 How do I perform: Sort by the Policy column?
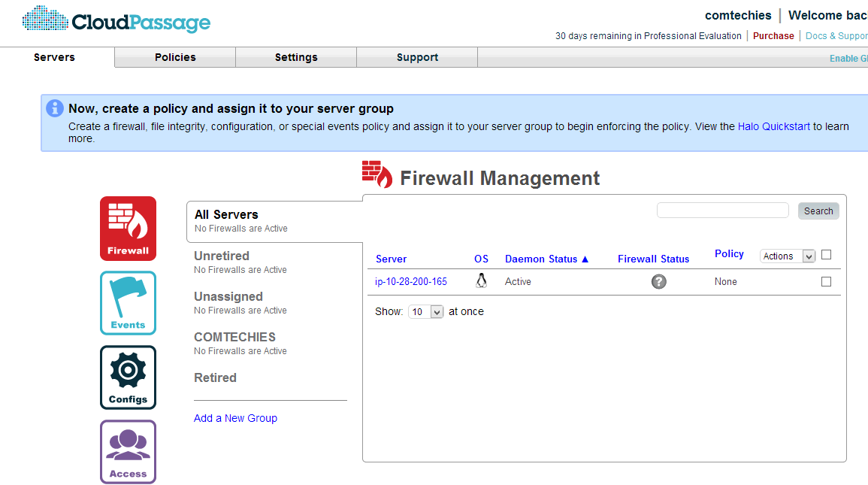729,253
